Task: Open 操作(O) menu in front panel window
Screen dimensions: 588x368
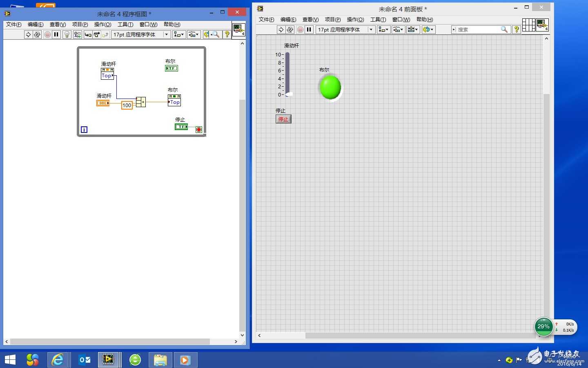Action: tap(355, 20)
